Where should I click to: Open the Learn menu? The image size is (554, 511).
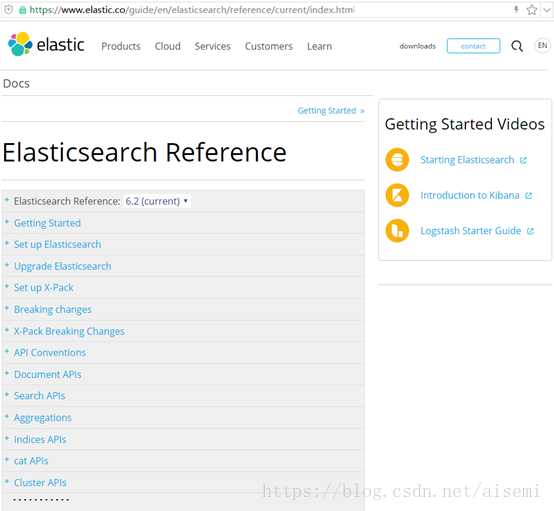319,46
